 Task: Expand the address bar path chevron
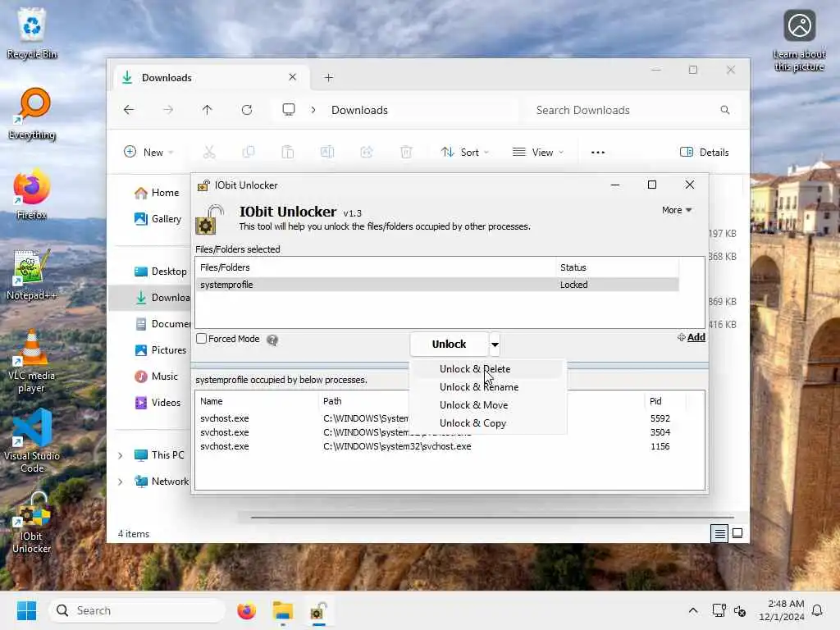click(313, 110)
